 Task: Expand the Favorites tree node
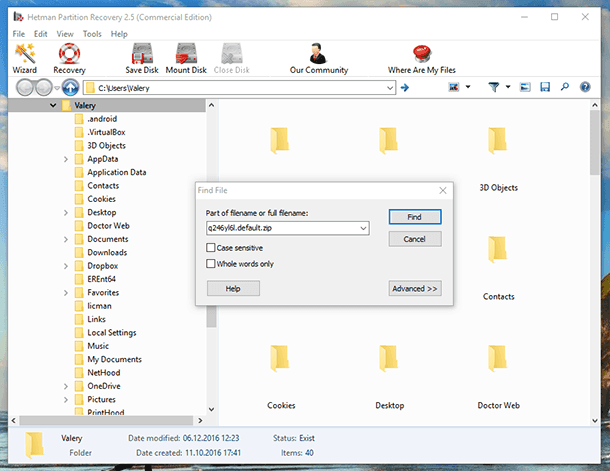click(66, 293)
